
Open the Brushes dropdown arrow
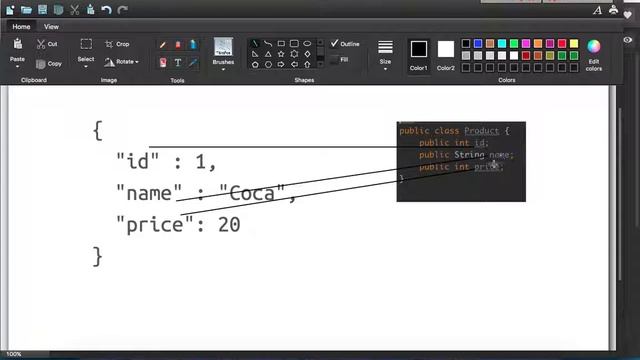click(x=223, y=69)
